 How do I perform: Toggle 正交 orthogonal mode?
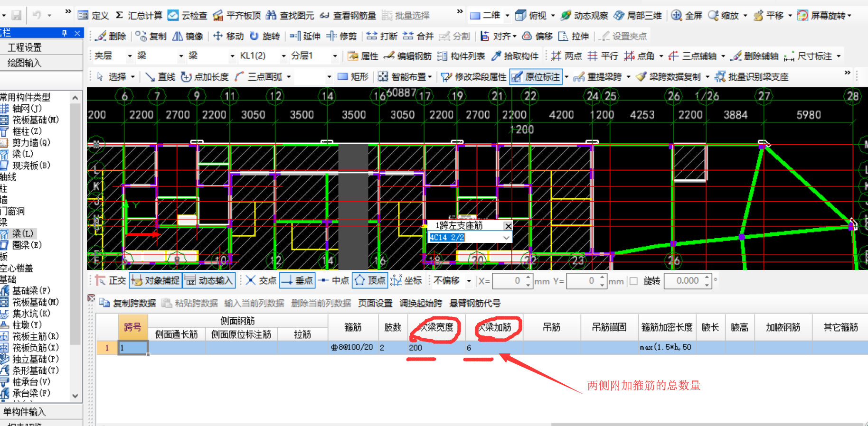coord(111,280)
